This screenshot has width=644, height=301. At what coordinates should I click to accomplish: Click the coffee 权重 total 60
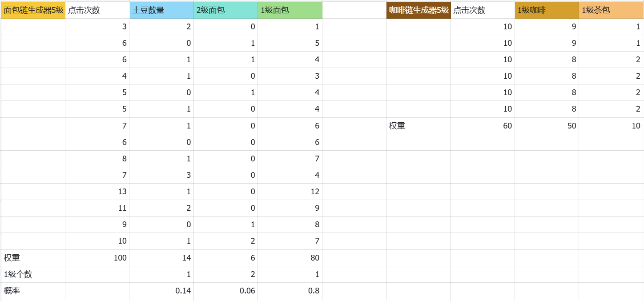tap(483, 126)
